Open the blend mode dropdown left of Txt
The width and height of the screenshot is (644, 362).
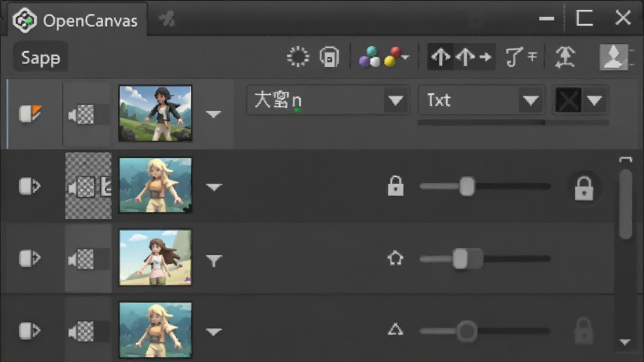328,100
